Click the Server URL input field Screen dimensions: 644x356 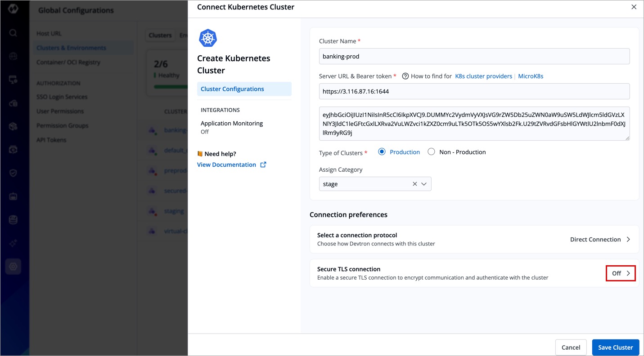[474, 91]
